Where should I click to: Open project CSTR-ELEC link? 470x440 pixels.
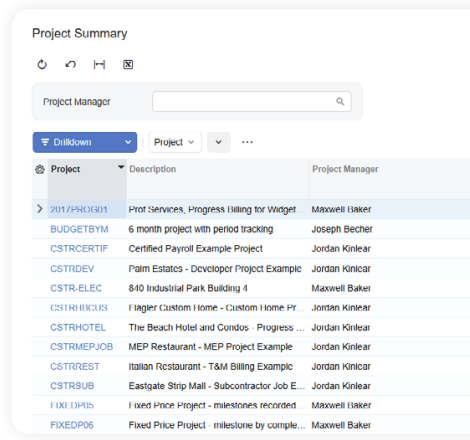pos(76,288)
